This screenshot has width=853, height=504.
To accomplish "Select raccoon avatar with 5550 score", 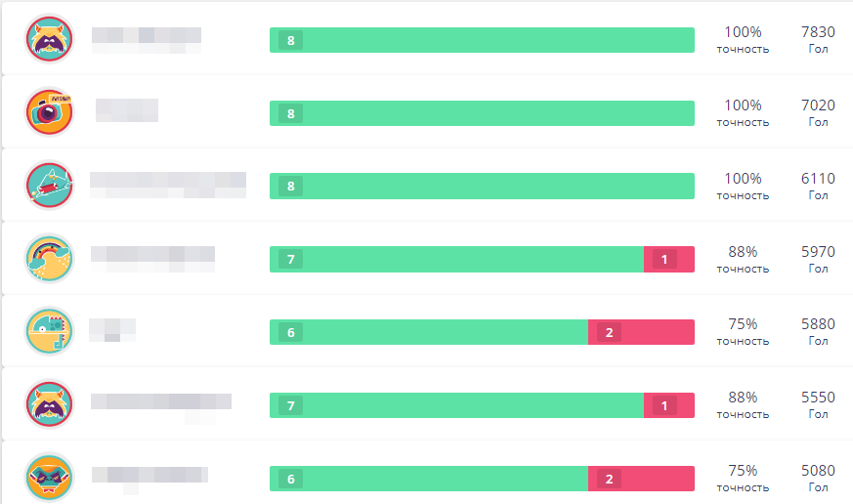I will coord(50,405).
